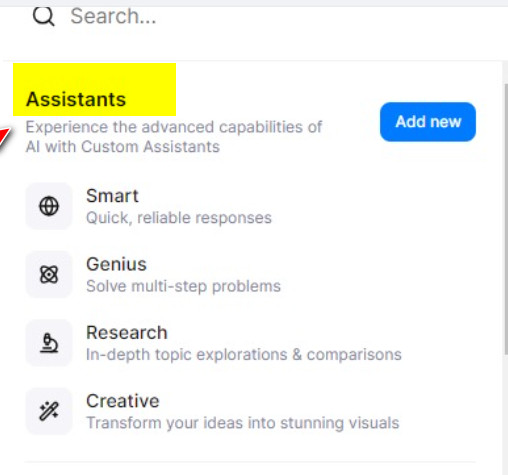The height and width of the screenshot is (475, 508).
Task: Click "Experience the advanced capabilities" line
Action: (x=174, y=127)
